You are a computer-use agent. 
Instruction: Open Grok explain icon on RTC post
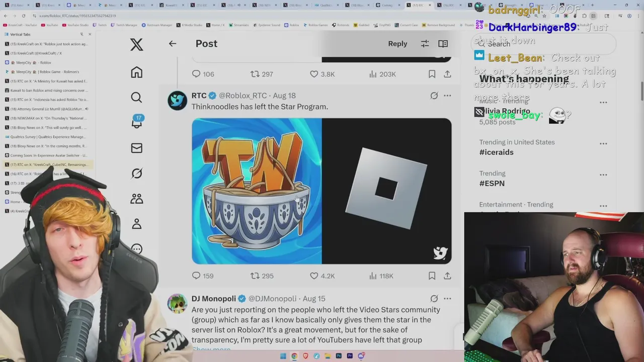(x=434, y=96)
